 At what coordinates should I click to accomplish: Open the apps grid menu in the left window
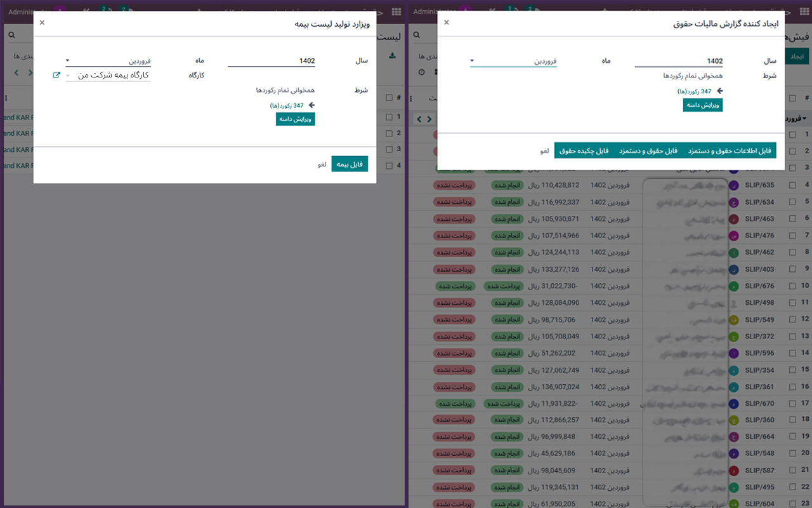pyautogui.click(x=396, y=11)
